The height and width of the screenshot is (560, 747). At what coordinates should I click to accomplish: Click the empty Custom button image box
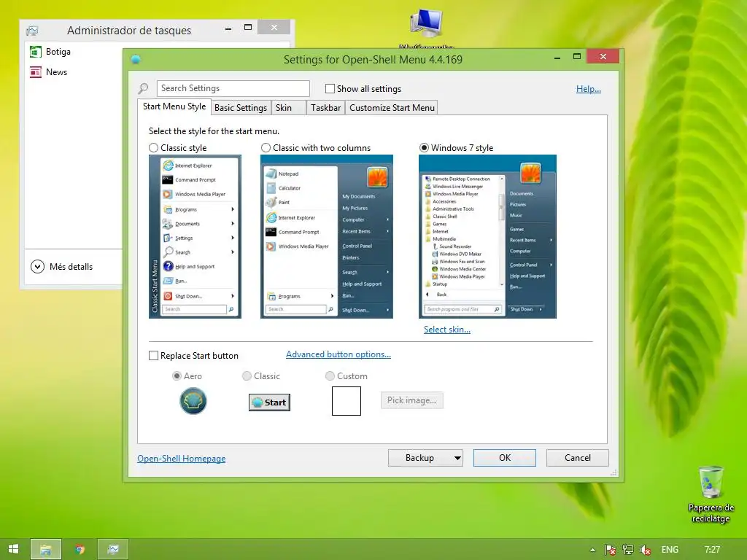pos(347,401)
